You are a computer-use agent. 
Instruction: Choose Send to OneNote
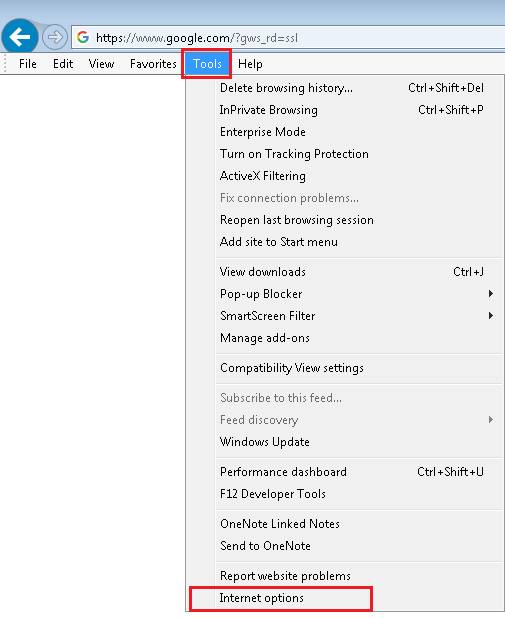(x=345, y=546)
